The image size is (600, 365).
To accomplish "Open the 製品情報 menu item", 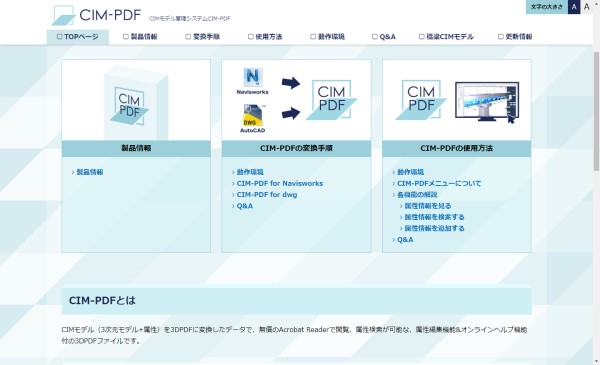I will click(x=140, y=37).
